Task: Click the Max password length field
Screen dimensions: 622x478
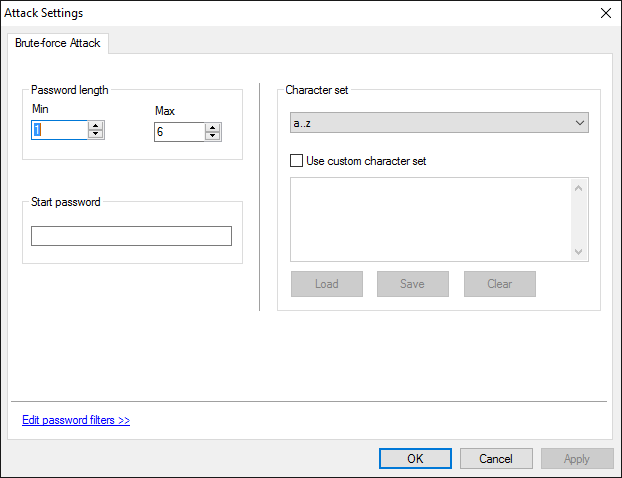Action: [x=179, y=132]
